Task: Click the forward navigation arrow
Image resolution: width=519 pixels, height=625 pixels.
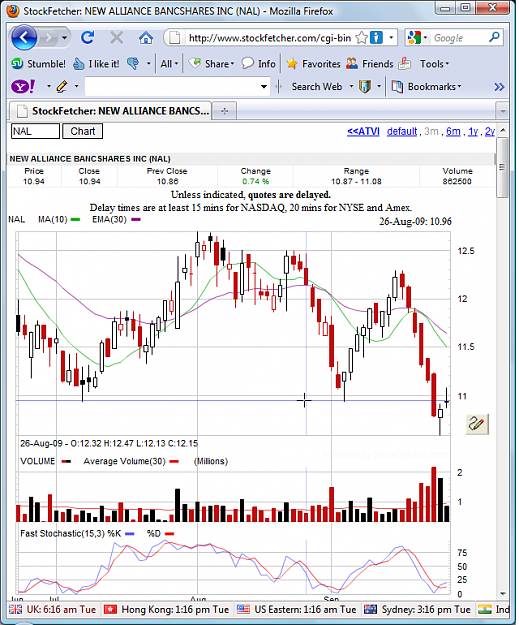Action: point(49,38)
